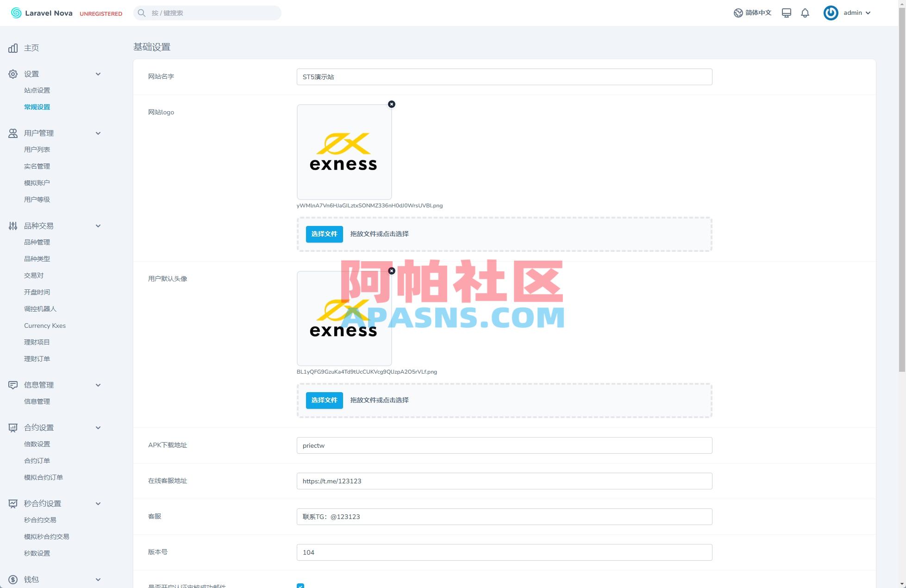
Task: Click 选择文件 button under 网站logo
Action: tap(324, 234)
